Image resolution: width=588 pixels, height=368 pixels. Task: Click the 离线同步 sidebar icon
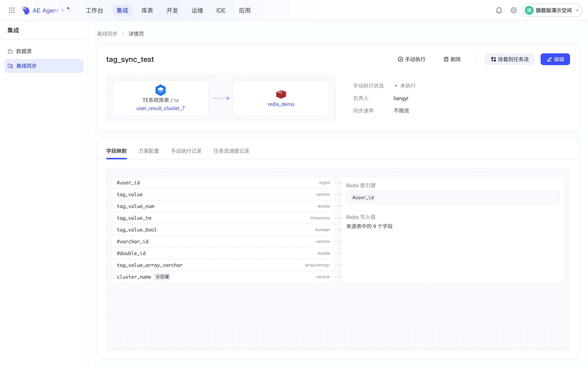pos(10,66)
